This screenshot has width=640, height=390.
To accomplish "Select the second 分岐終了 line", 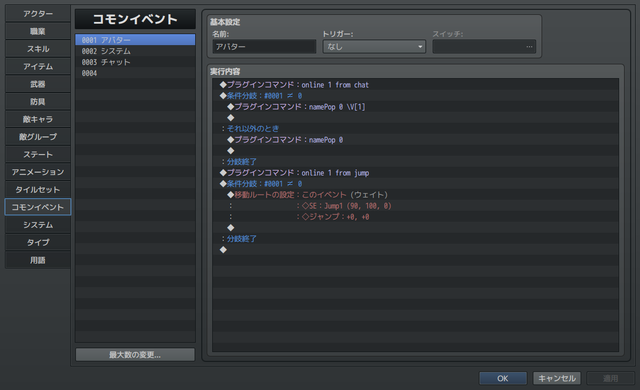I will point(416,239).
